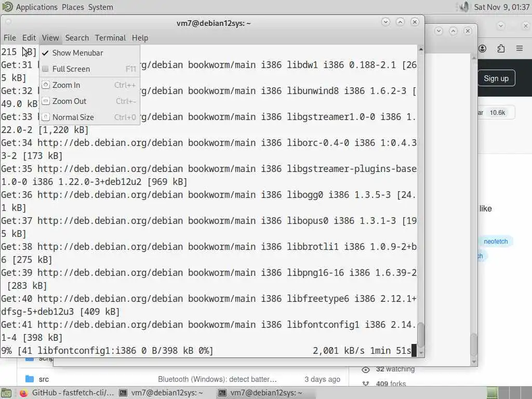Screen dimensions: 532x399
Task: Click the Firefox account icon
Action: pos(483,48)
